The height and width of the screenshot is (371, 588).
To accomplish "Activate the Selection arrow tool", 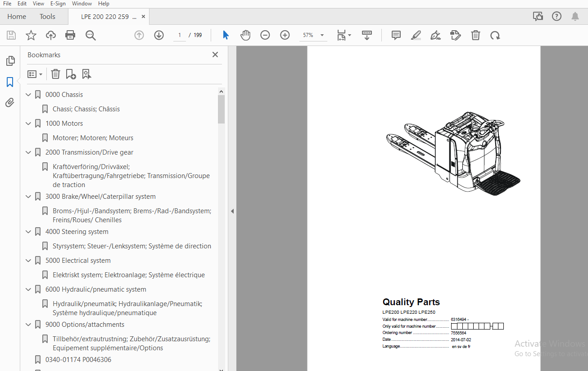I will (x=226, y=35).
